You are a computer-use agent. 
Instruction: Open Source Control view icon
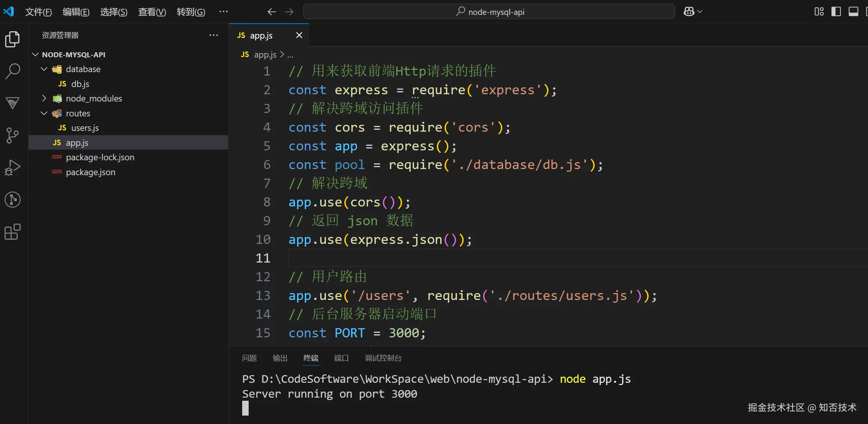click(x=13, y=135)
